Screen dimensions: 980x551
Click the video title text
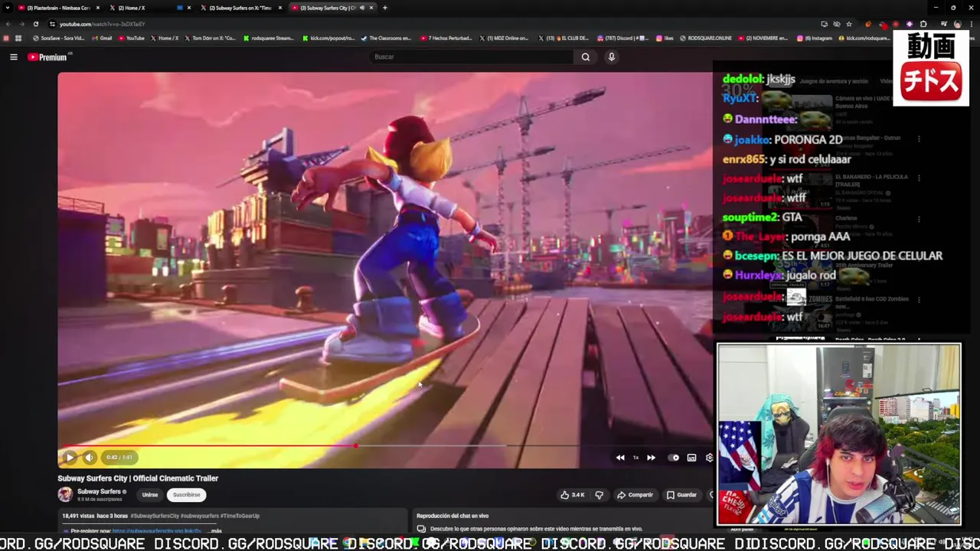pyautogui.click(x=138, y=478)
